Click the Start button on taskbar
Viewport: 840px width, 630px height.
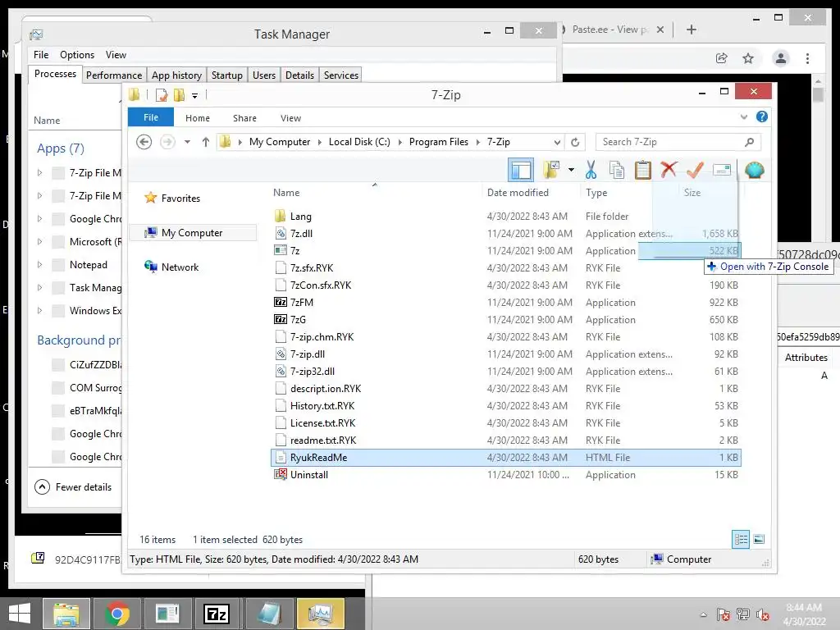point(20,614)
